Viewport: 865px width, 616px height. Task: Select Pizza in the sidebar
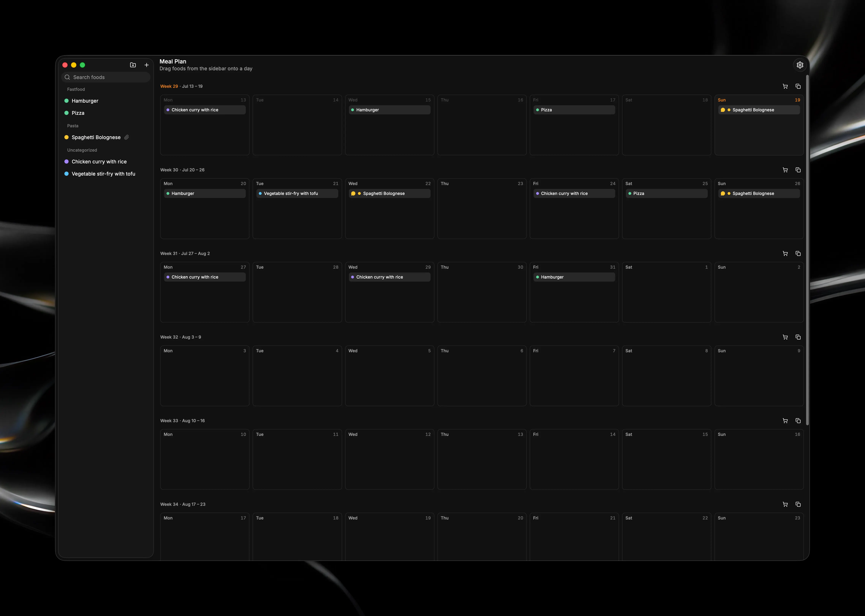coord(106,113)
